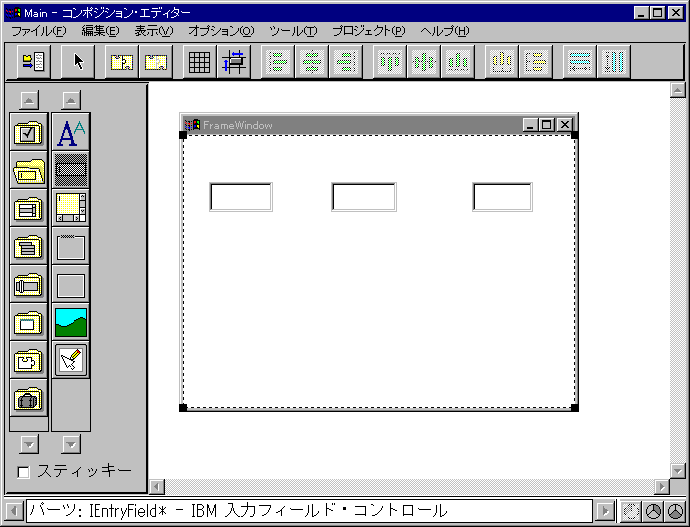Click the match height icon
Screen dimensions: 690x527
pyautogui.click(x=614, y=62)
